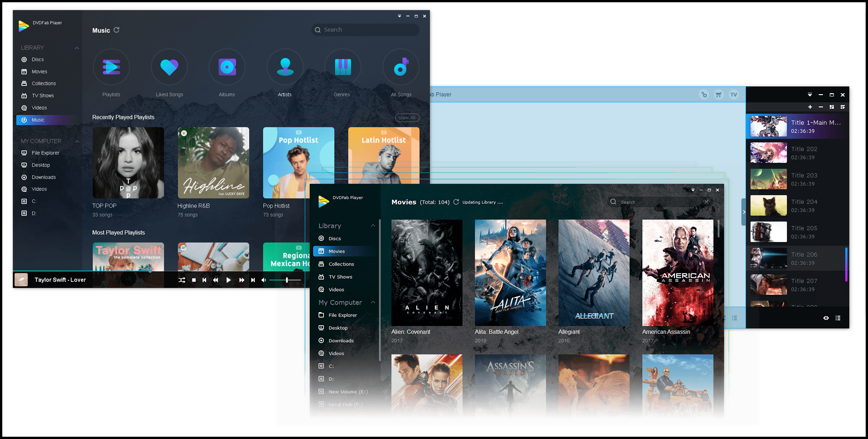Screen dimensions: 868x439
Task: Click the playlist panel scrollbar
Action: [847, 264]
